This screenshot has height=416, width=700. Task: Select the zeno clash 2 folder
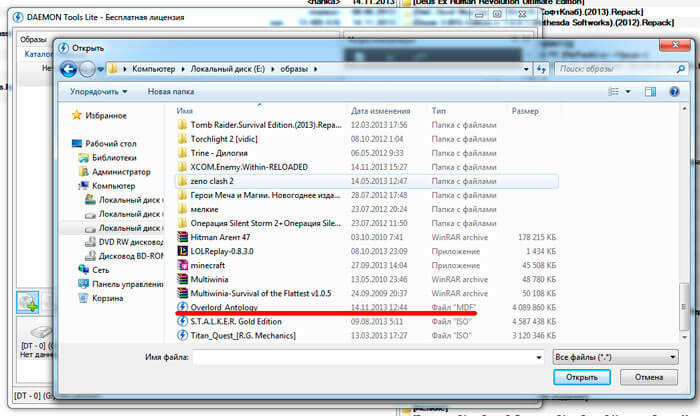pyautogui.click(x=366, y=181)
